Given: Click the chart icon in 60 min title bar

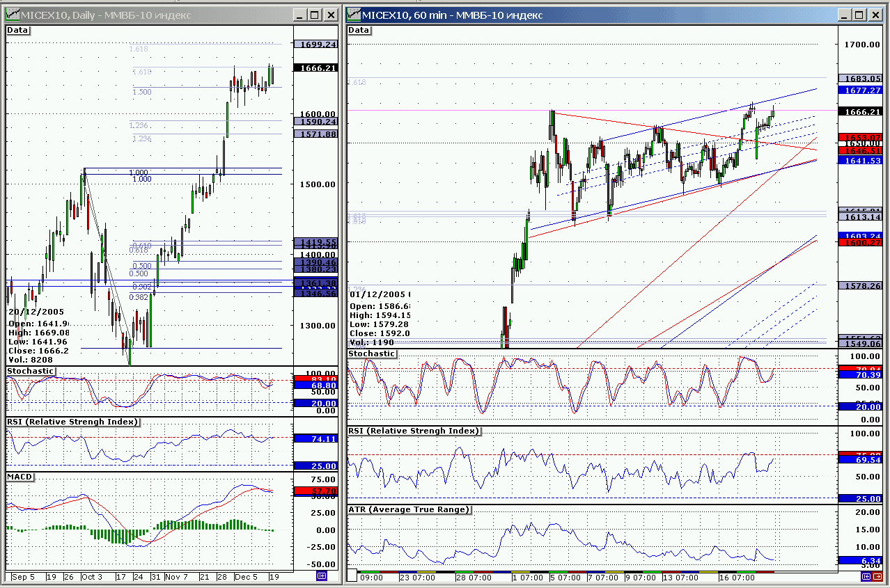Looking at the screenshot, I should [x=354, y=15].
